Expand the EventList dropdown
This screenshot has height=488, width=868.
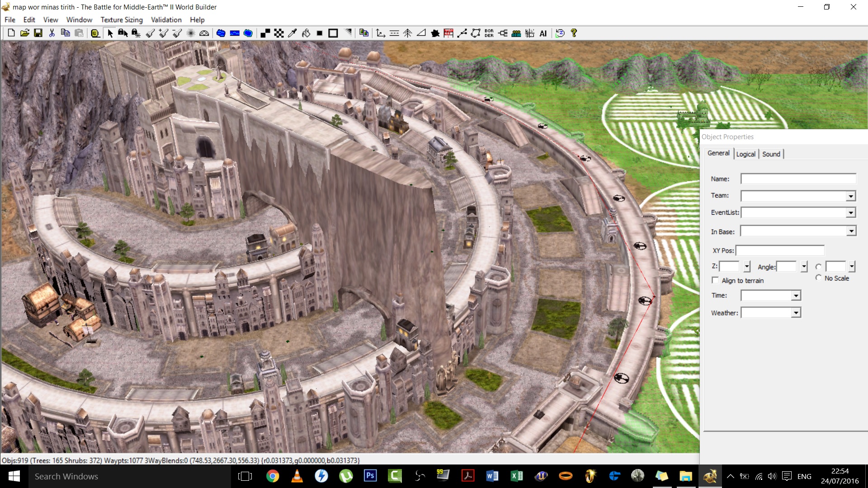pyautogui.click(x=851, y=212)
